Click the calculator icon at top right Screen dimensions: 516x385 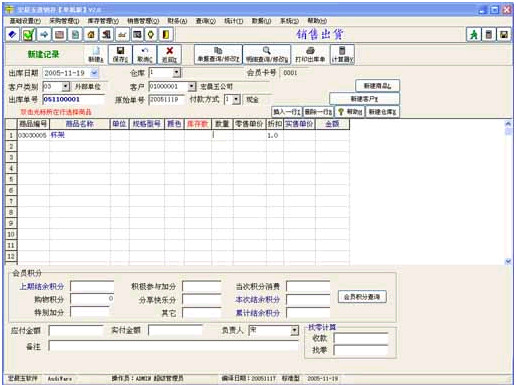[489, 34]
